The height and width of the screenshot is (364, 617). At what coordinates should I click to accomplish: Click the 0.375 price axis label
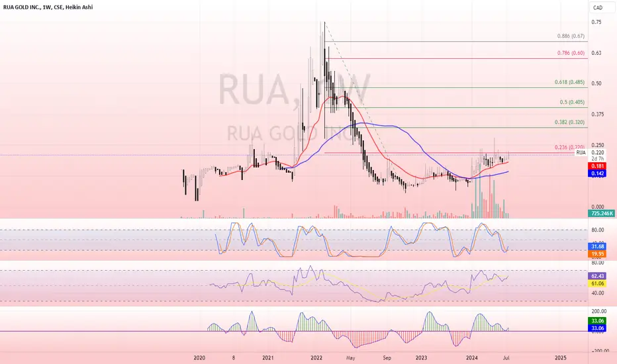click(597, 114)
